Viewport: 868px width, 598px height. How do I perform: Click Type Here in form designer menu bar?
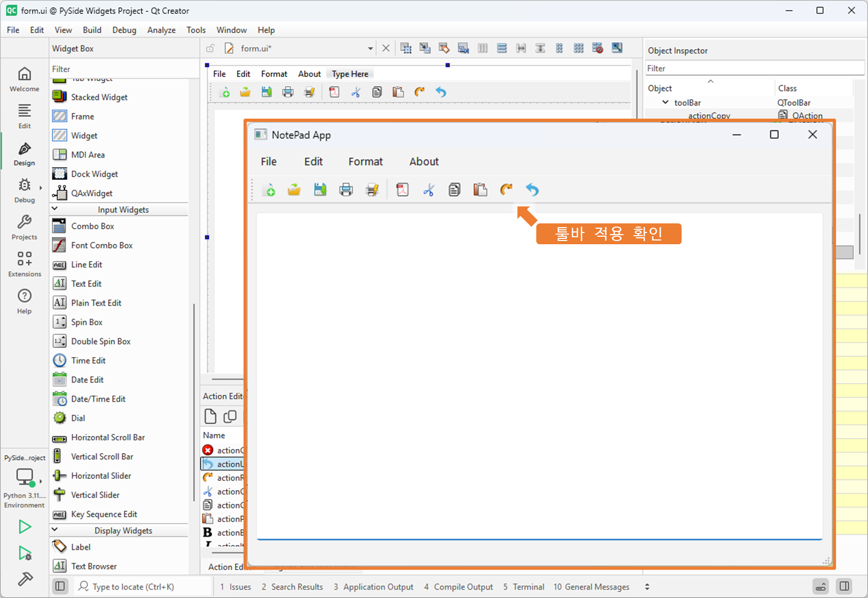(x=350, y=74)
